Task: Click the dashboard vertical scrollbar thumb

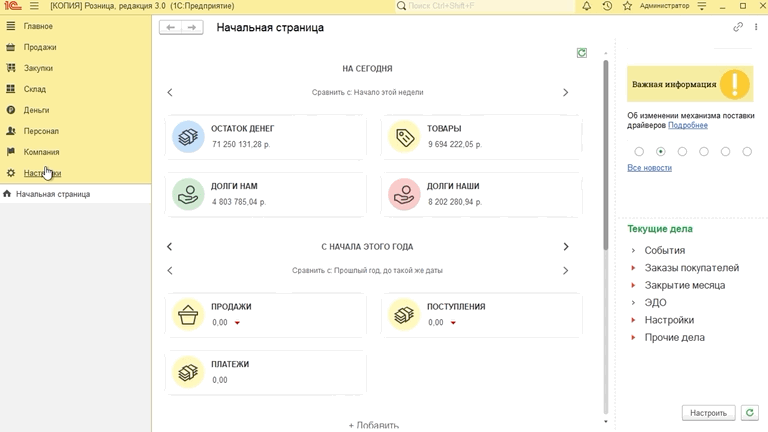Action: pos(605,154)
